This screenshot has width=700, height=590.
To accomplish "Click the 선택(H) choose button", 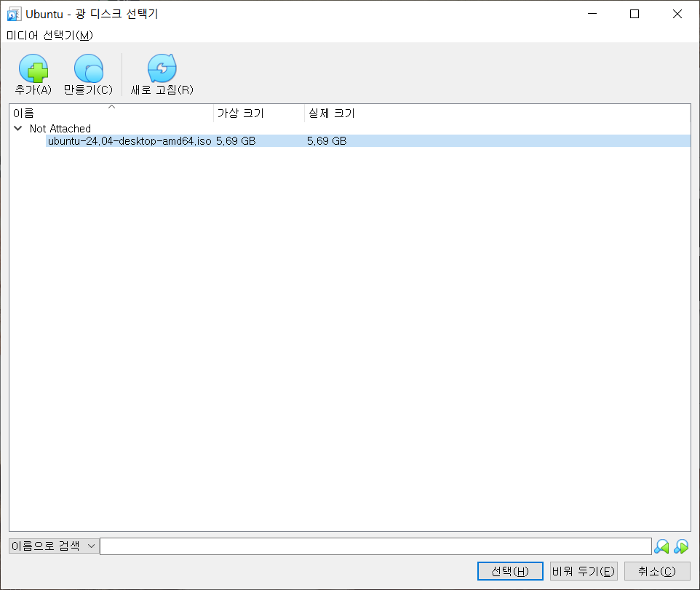I will [510, 571].
